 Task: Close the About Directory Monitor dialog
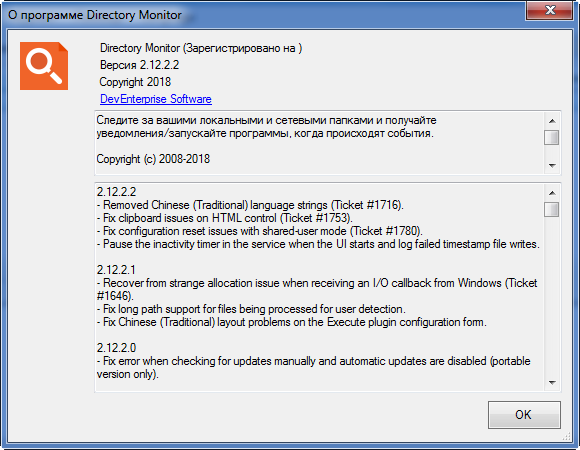(x=550, y=11)
